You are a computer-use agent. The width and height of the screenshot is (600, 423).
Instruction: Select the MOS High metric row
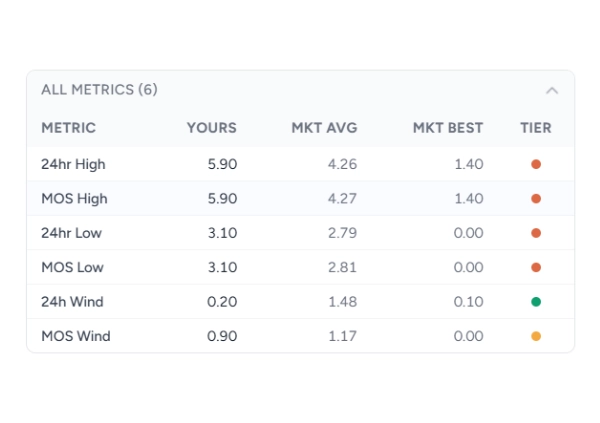point(74,198)
